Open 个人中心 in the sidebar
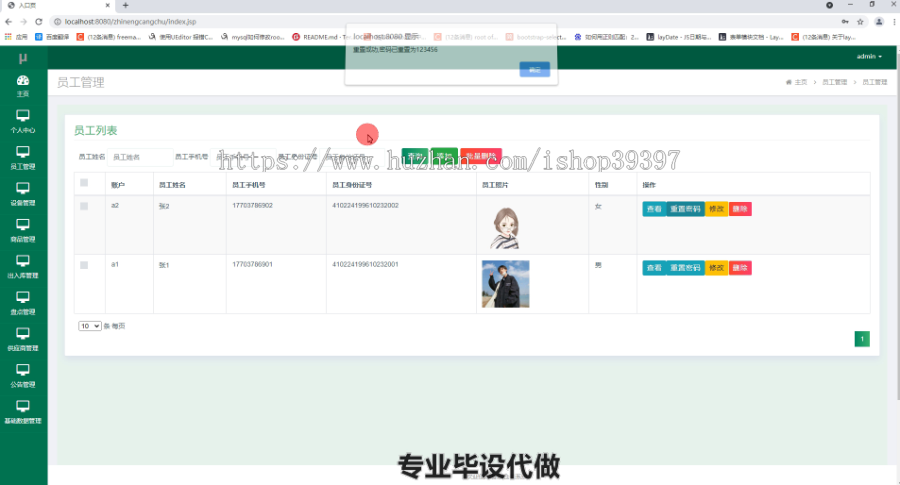 point(23,121)
